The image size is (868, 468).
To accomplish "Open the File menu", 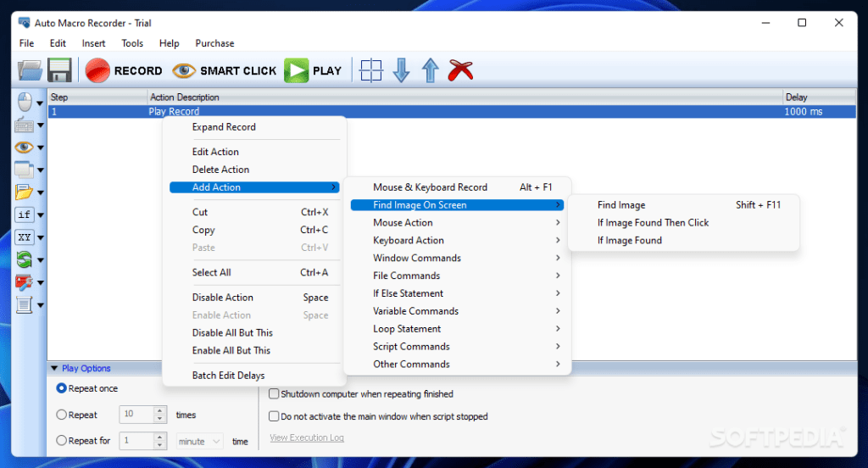I will (26, 43).
